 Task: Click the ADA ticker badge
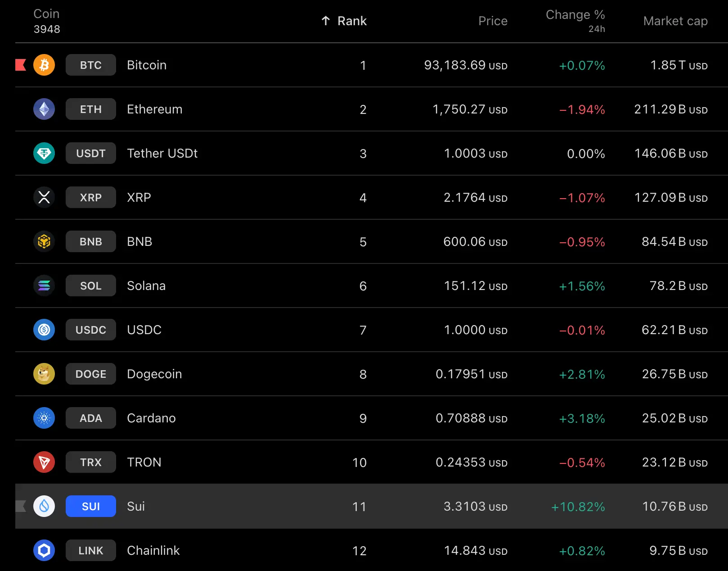91,418
